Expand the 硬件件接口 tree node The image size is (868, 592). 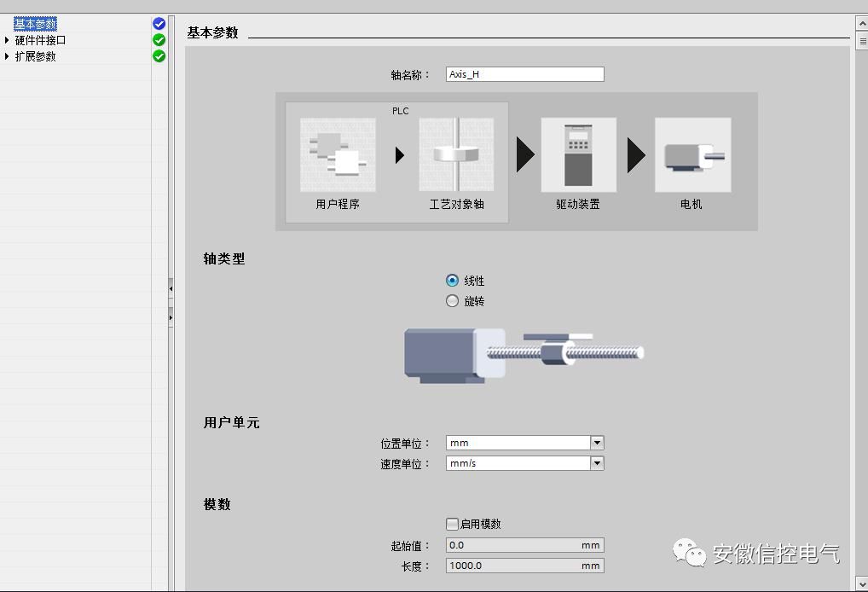click(x=6, y=40)
